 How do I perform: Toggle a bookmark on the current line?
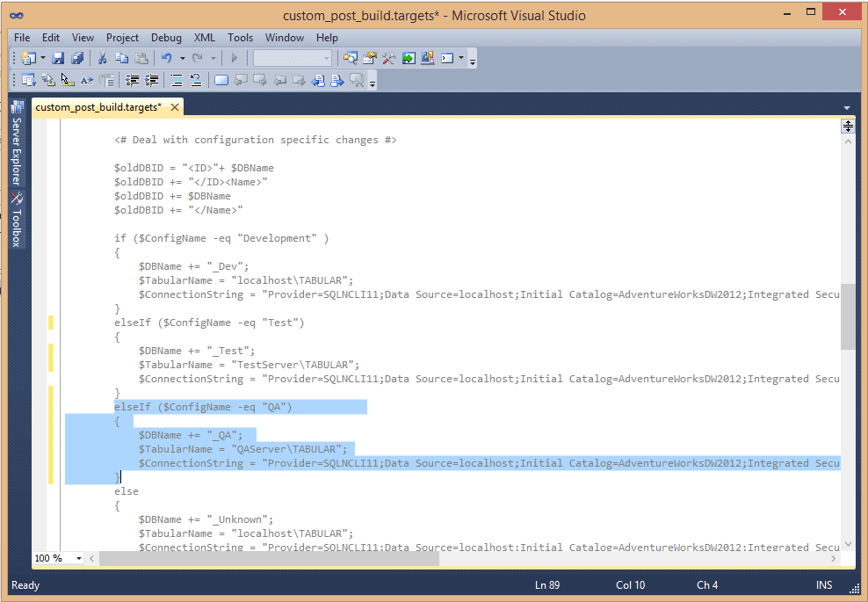coord(221,80)
